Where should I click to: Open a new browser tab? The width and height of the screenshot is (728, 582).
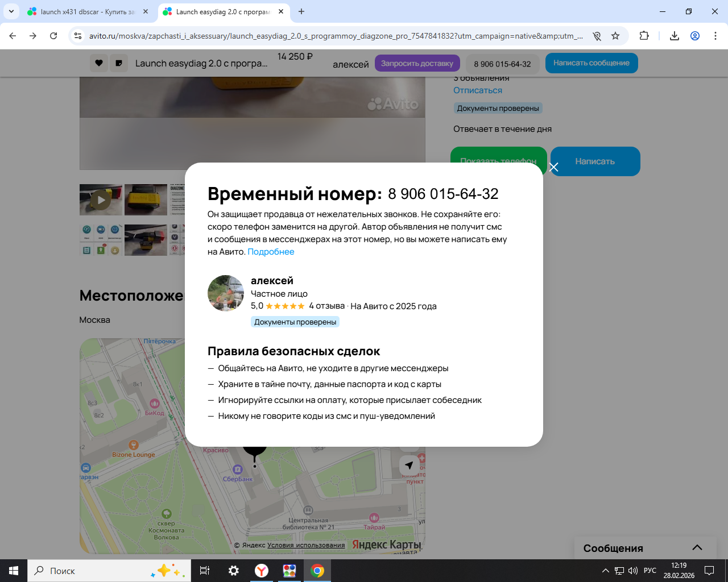pos(301,11)
